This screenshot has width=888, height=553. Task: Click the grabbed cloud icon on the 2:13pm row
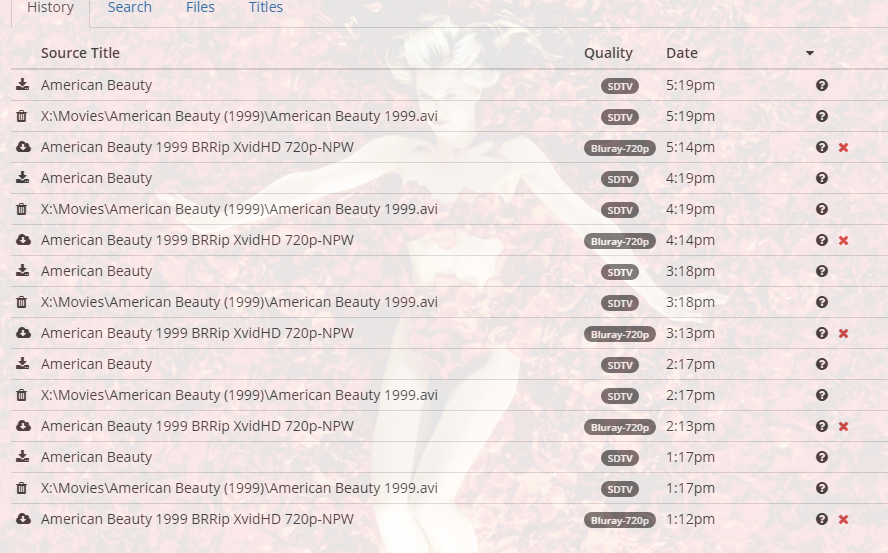click(23, 426)
